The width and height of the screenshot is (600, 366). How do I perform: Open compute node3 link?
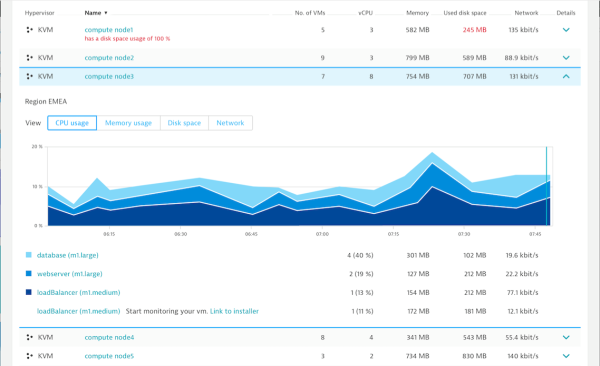click(x=109, y=77)
